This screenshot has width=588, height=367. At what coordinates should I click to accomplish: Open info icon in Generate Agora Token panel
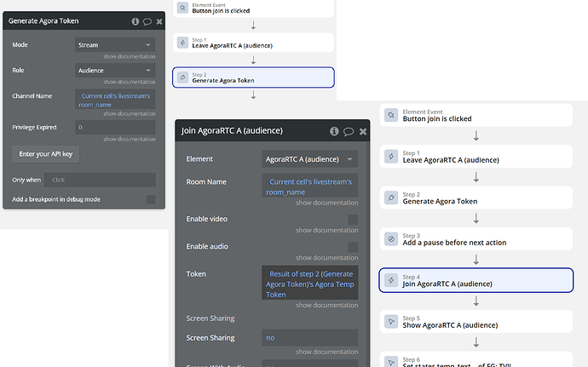(x=135, y=21)
